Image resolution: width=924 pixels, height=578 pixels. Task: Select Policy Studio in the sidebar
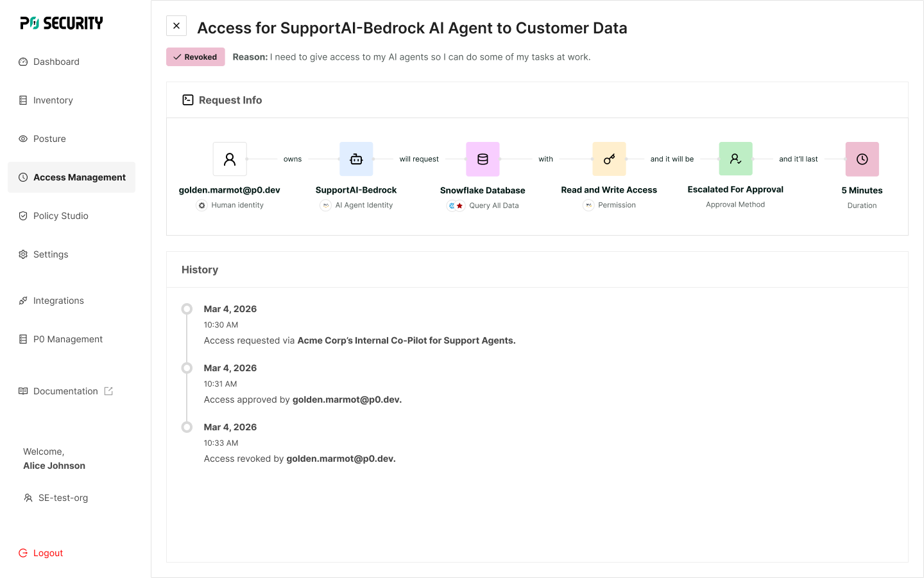point(61,216)
